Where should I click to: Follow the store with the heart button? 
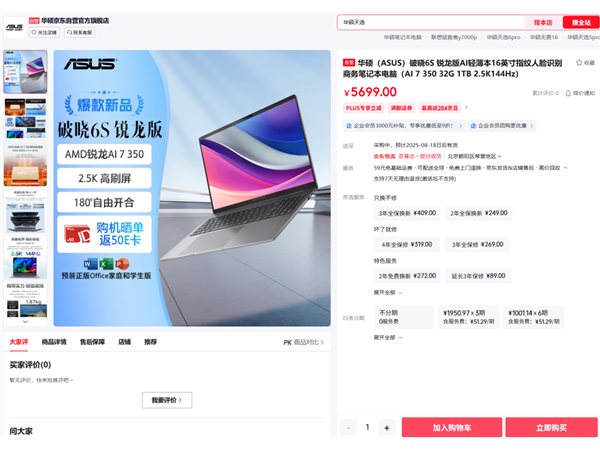[x=45, y=33]
